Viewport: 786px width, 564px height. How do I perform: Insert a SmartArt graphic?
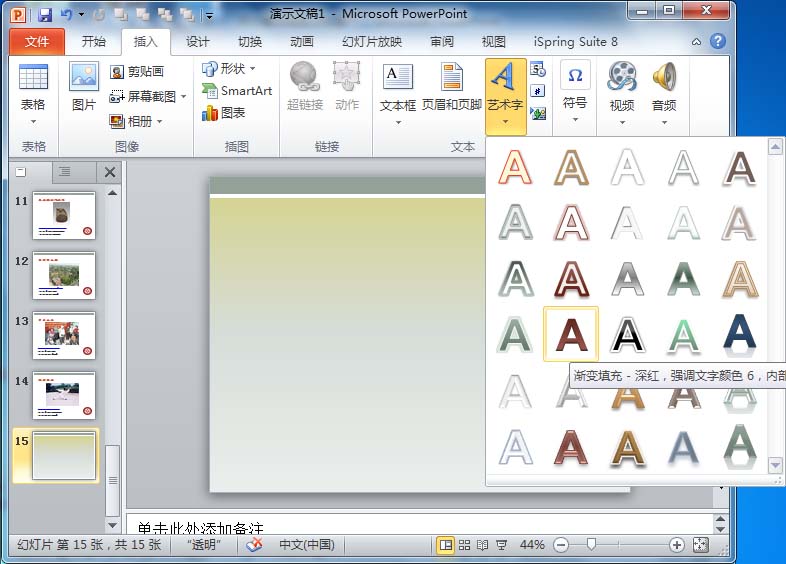click(237, 91)
